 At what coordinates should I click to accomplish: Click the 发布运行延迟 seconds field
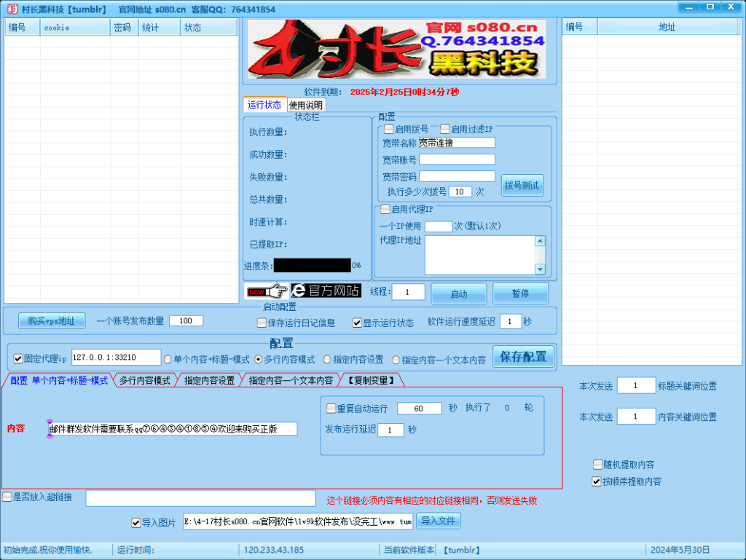pyautogui.click(x=390, y=430)
